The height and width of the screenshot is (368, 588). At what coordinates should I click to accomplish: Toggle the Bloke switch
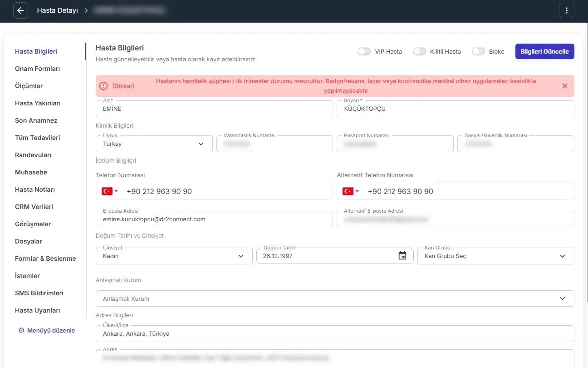pyautogui.click(x=479, y=51)
